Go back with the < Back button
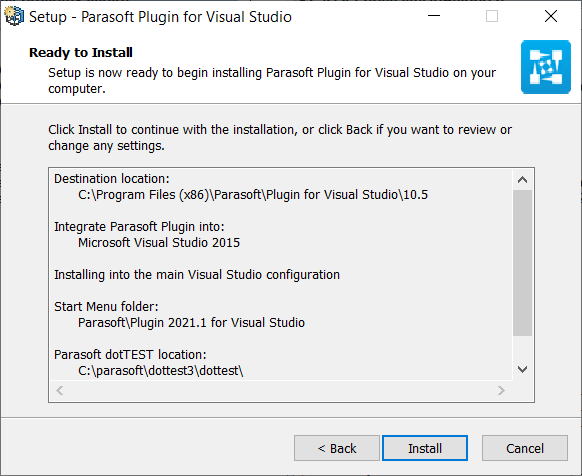The width and height of the screenshot is (582, 476). (337, 448)
